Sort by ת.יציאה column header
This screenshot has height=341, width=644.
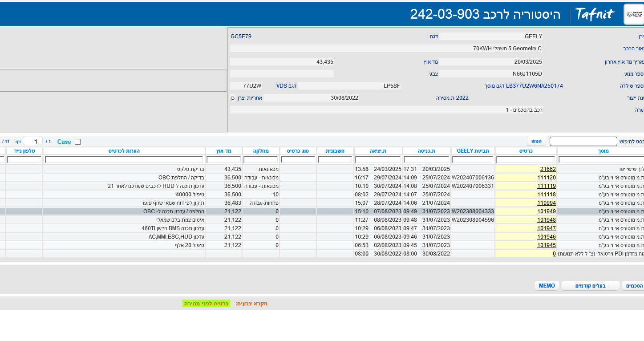(378, 151)
